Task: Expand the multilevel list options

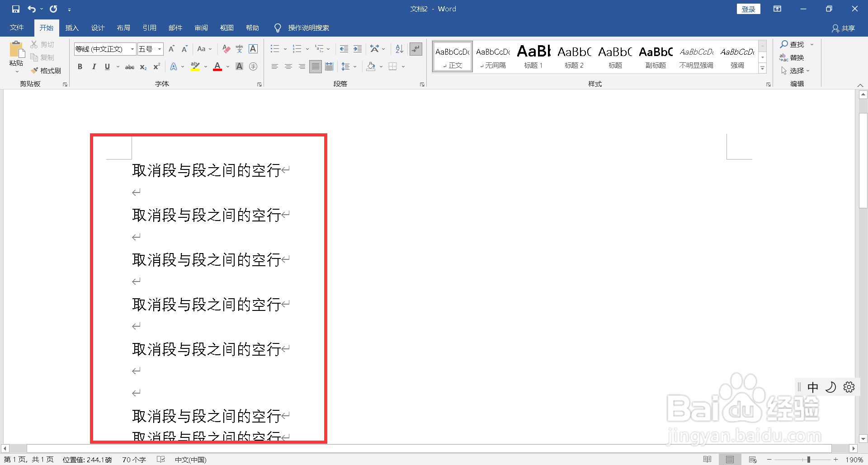Action: click(x=328, y=49)
